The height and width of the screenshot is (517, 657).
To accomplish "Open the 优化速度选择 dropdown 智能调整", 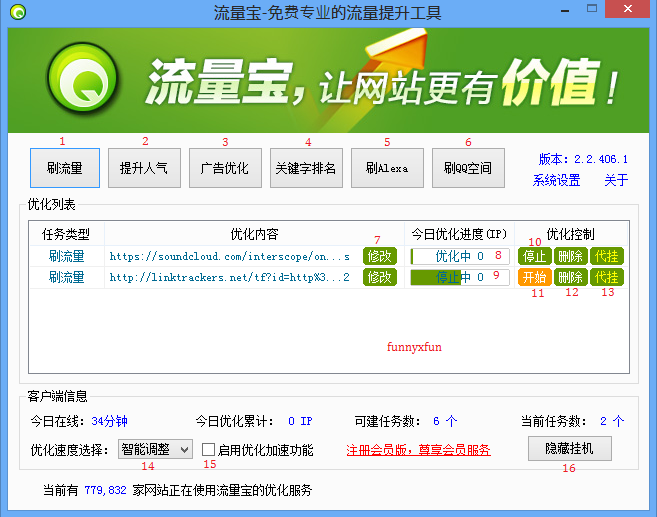I will point(155,450).
